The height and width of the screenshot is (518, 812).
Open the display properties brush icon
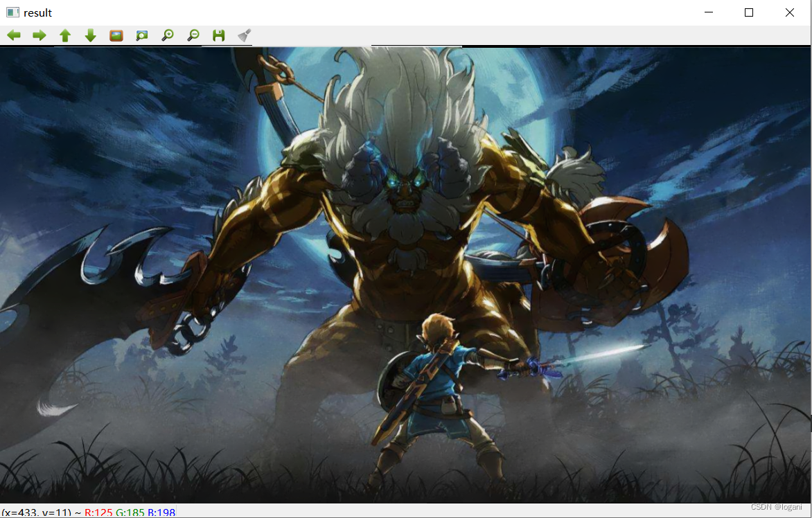click(x=245, y=35)
